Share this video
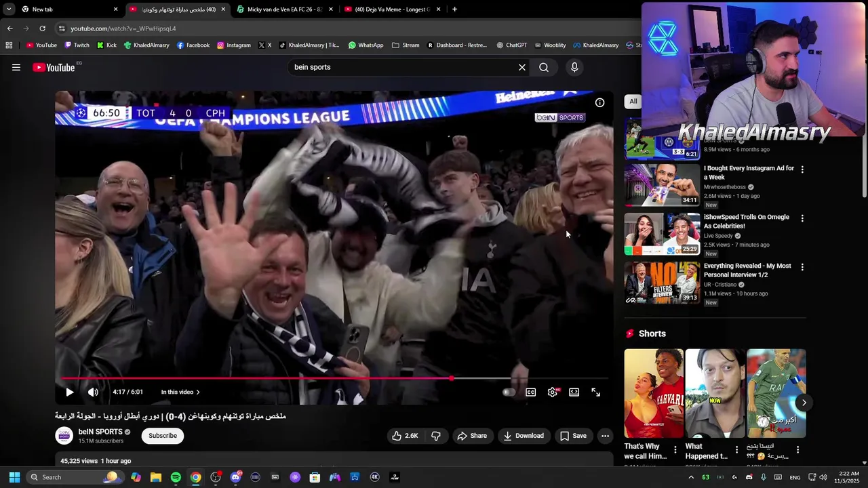This screenshot has width=868, height=488. pyautogui.click(x=471, y=436)
